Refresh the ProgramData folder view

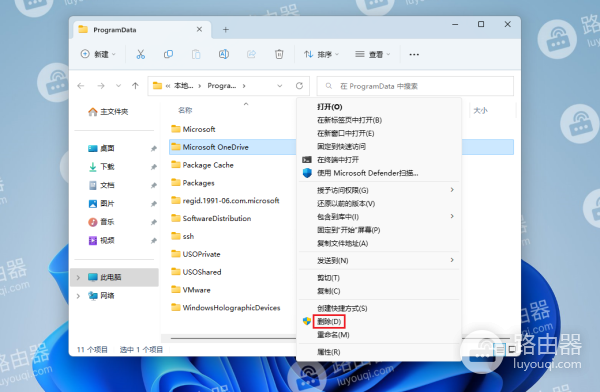(x=299, y=86)
